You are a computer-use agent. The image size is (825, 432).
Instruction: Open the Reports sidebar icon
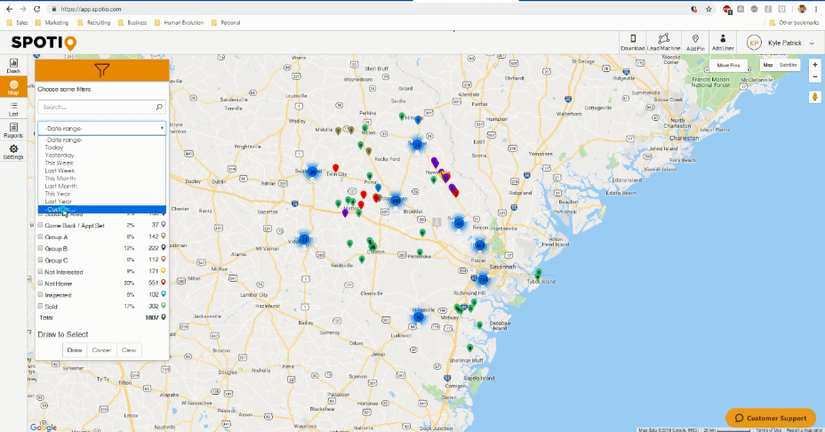(x=13, y=130)
